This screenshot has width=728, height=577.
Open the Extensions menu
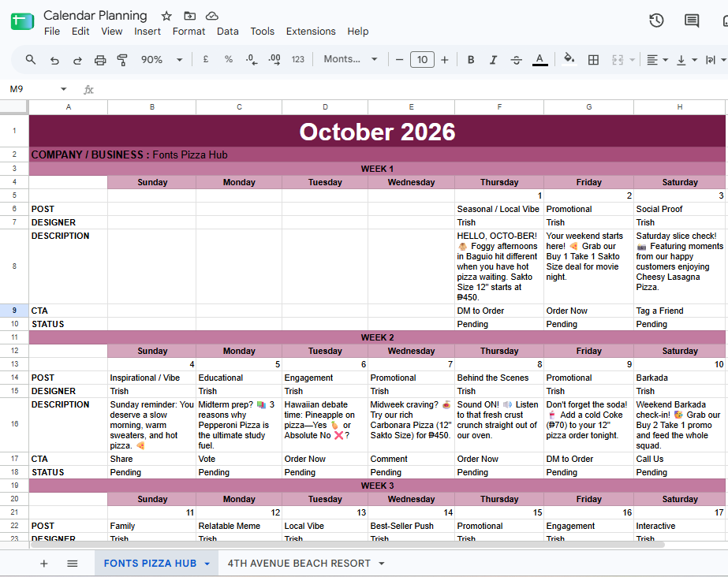click(x=311, y=31)
